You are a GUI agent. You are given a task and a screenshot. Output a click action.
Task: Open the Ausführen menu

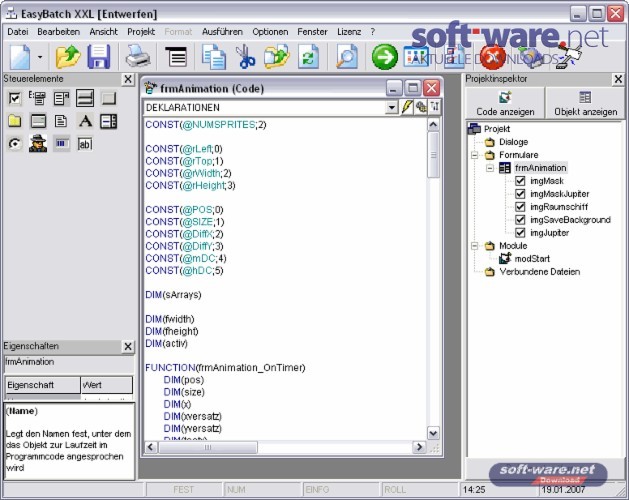[x=222, y=32]
